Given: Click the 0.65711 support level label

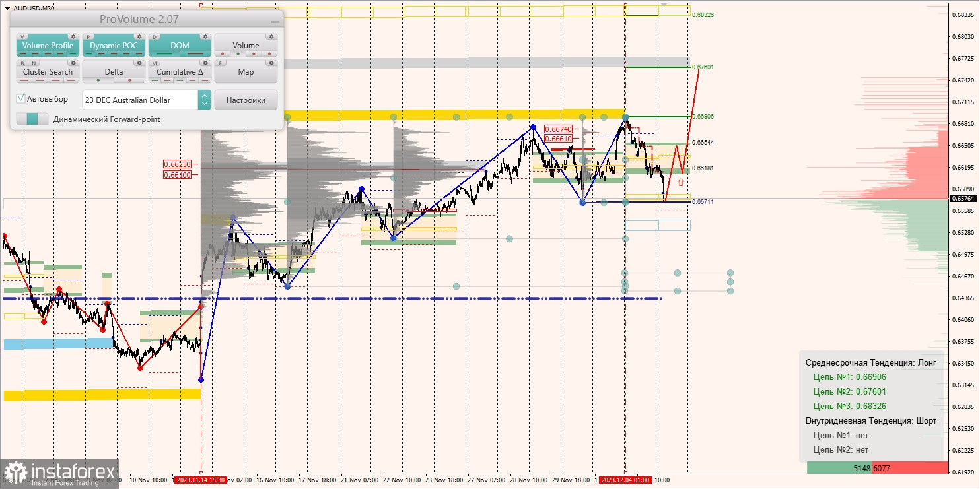Looking at the screenshot, I should coord(703,201).
